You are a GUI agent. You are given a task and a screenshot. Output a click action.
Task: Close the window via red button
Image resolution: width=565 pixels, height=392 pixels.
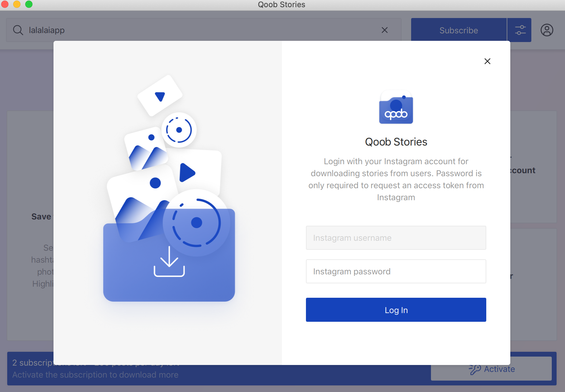pos(5,4)
